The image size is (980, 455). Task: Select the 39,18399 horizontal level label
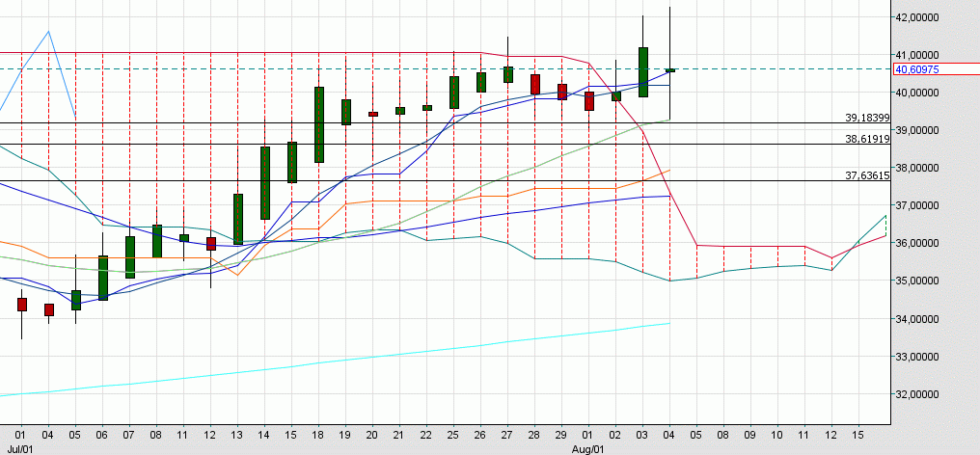pos(867,118)
